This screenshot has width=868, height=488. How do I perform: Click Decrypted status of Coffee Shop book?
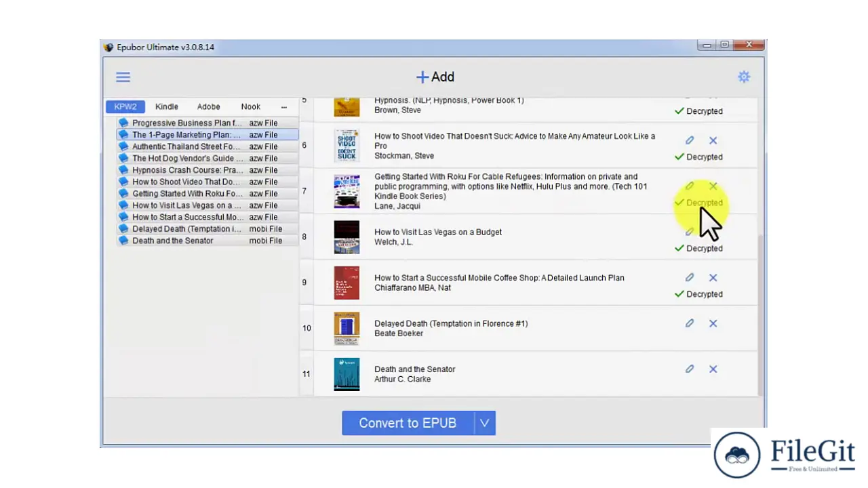point(698,294)
